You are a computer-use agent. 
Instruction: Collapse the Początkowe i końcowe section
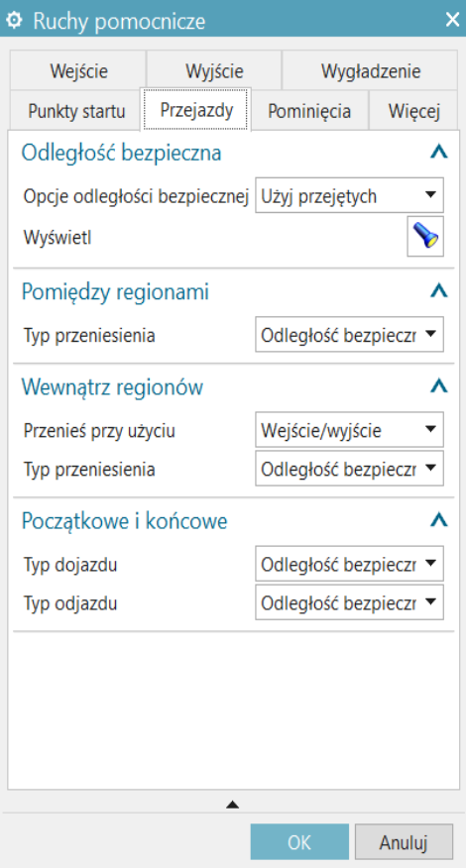tap(439, 520)
